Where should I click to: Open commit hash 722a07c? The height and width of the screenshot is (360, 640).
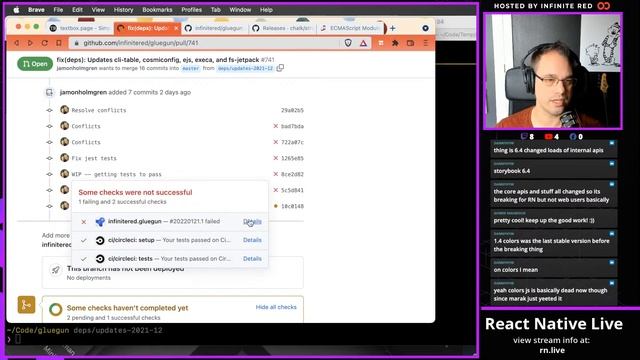pyautogui.click(x=292, y=142)
